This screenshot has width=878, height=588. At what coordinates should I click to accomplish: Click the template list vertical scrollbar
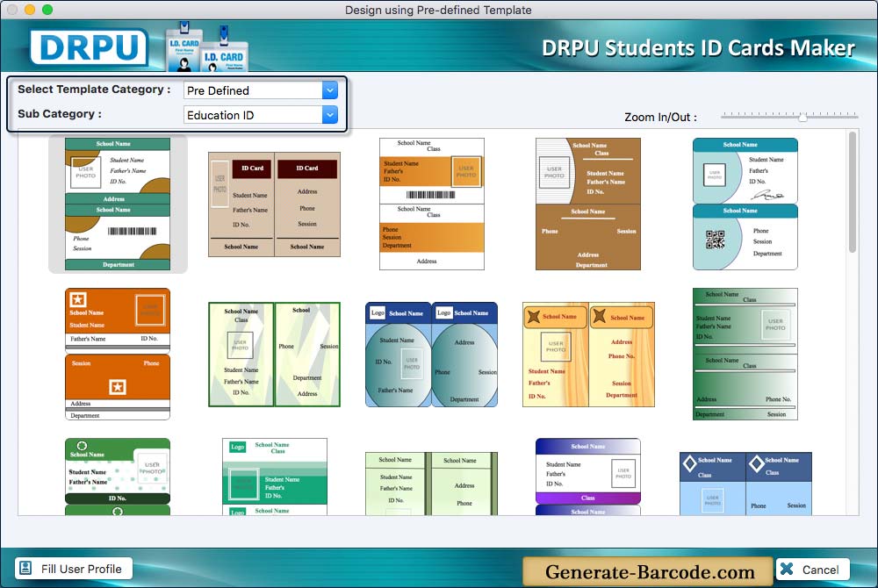pyautogui.click(x=853, y=192)
